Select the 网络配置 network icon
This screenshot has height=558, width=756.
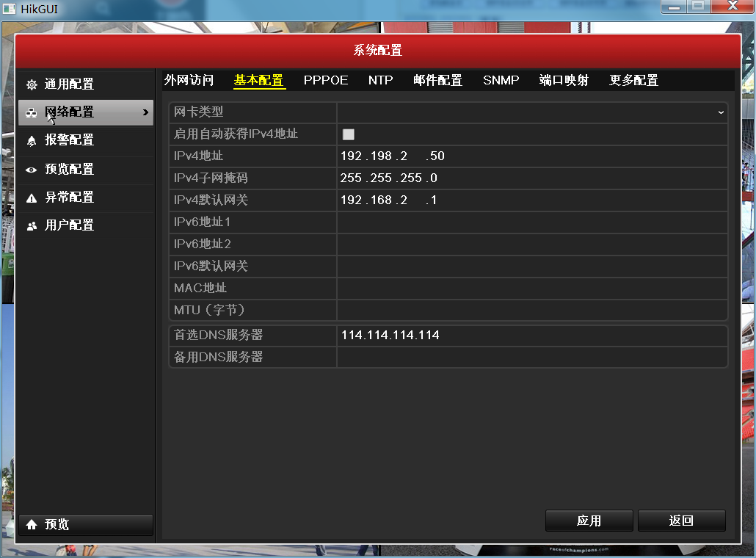[32, 112]
